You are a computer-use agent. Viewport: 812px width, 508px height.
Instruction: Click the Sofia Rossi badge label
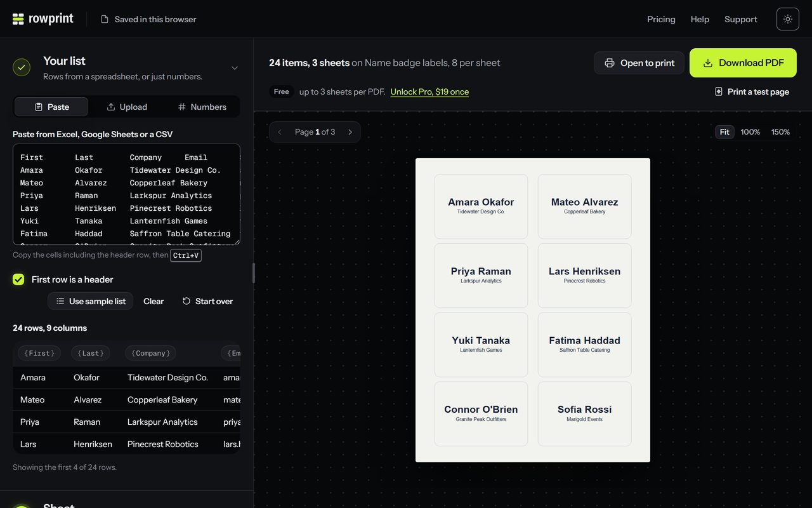point(584,413)
